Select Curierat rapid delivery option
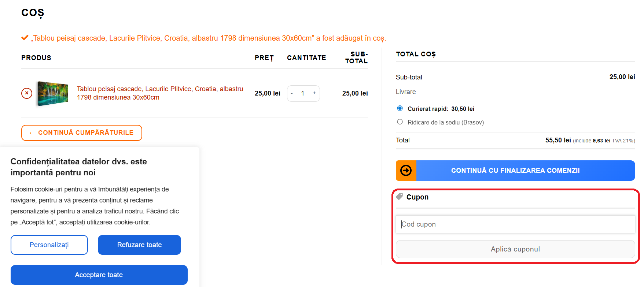The width and height of the screenshot is (644, 287). (400, 108)
